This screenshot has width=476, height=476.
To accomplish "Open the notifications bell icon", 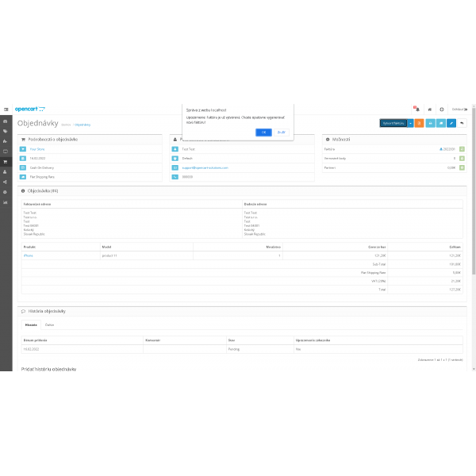I will [416, 109].
